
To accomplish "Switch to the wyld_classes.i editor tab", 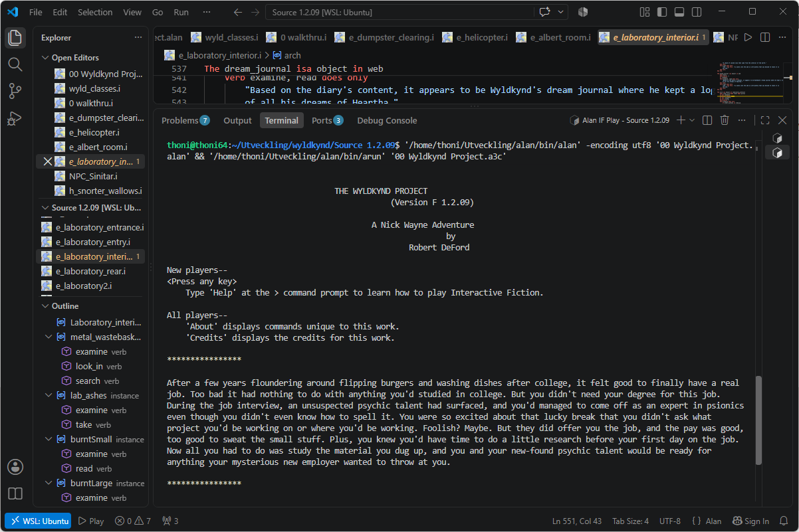I will [224, 37].
